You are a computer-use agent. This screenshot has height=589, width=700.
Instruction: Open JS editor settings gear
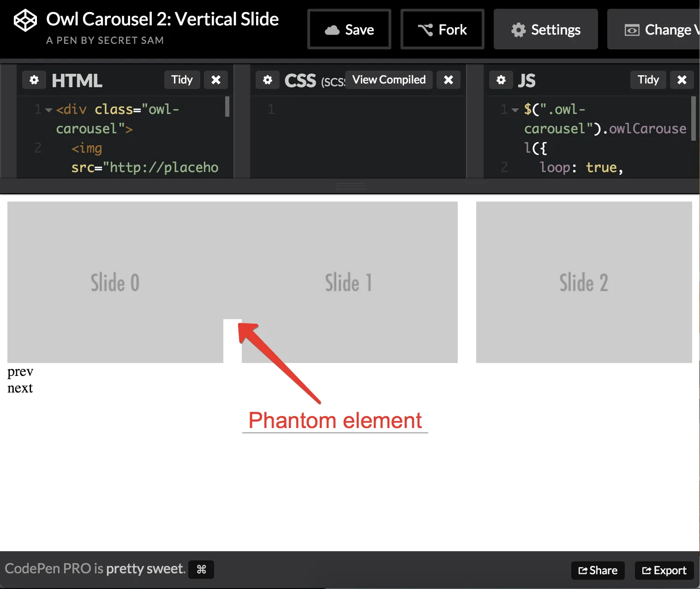coord(501,80)
